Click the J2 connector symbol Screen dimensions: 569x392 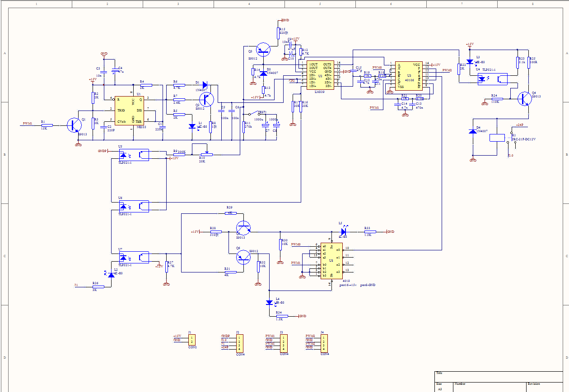pos(240,343)
